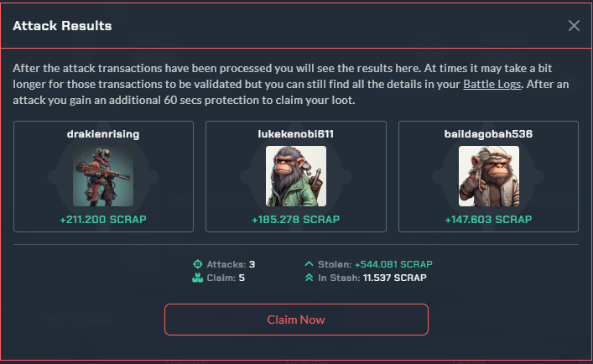This screenshot has width=593, height=364.
Task: Click the In Stash 11.537 SCRAP value
Action: (394, 278)
